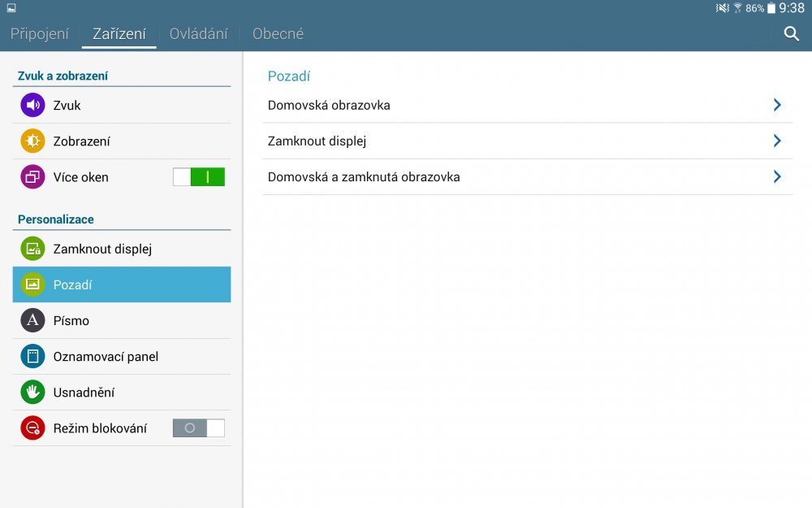Tap the green Zamknout displej sidebar icon
The height and width of the screenshot is (508, 812).
click(32, 249)
